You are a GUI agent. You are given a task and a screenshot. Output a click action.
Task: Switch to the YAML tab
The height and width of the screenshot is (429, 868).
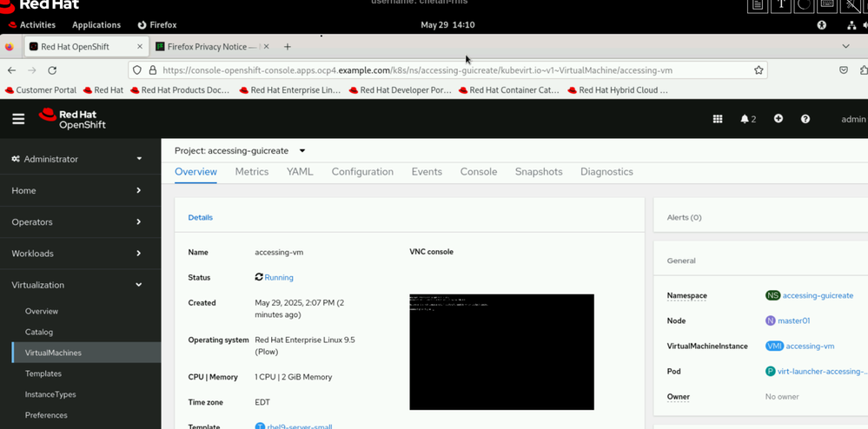(300, 172)
